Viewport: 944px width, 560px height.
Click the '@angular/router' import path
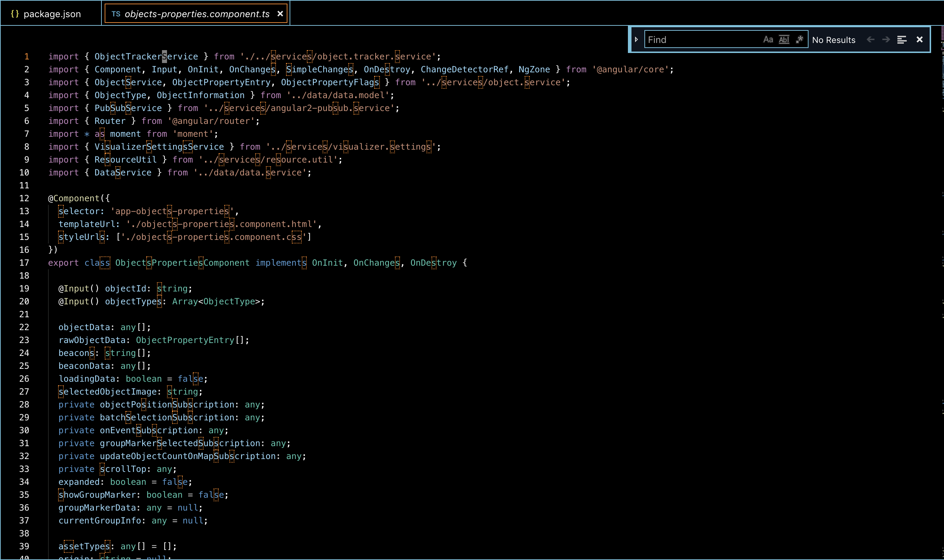[214, 121]
